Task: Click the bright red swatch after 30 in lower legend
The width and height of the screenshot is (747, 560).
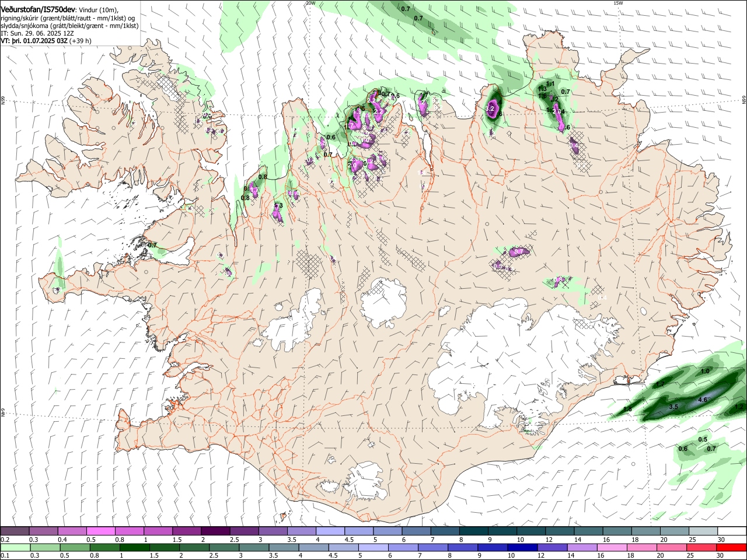Action: click(x=731, y=548)
